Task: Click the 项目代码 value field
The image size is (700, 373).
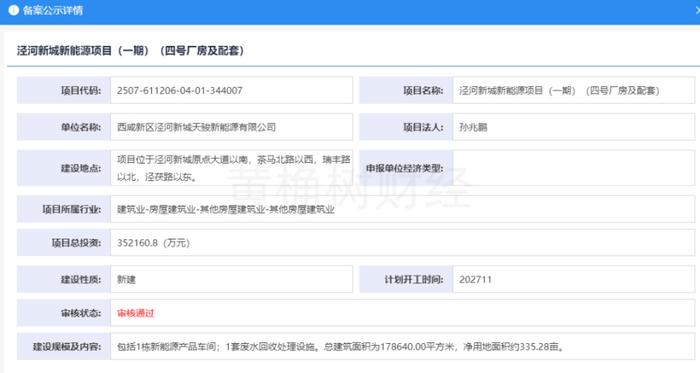Action: (x=231, y=91)
